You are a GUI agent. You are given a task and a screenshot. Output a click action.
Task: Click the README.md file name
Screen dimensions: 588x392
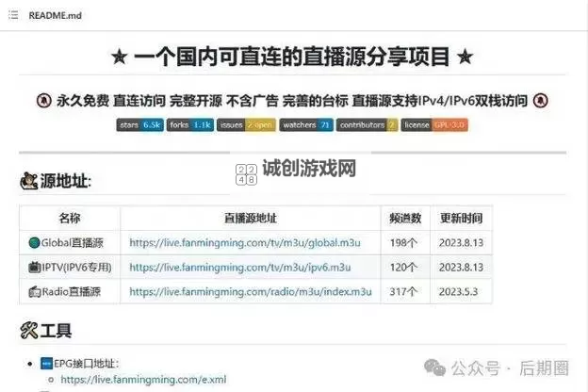coord(55,15)
